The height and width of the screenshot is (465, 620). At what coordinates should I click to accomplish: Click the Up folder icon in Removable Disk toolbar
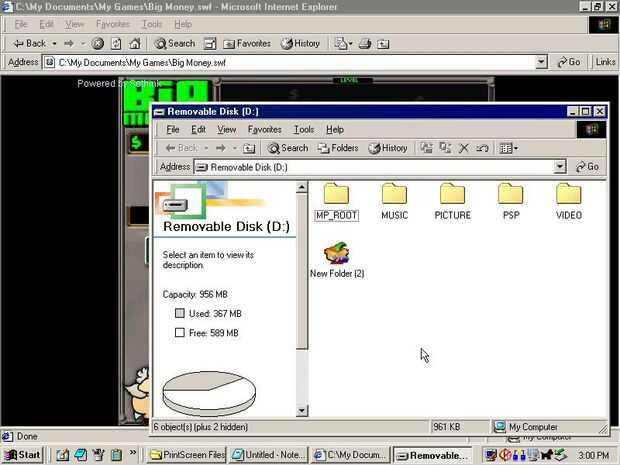[x=249, y=148]
